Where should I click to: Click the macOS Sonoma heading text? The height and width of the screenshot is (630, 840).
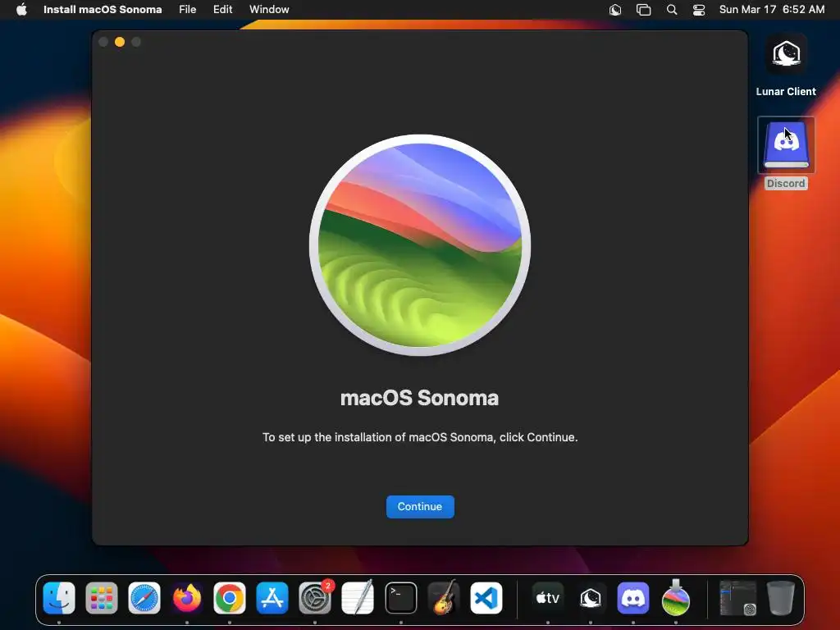click(419, 398)
